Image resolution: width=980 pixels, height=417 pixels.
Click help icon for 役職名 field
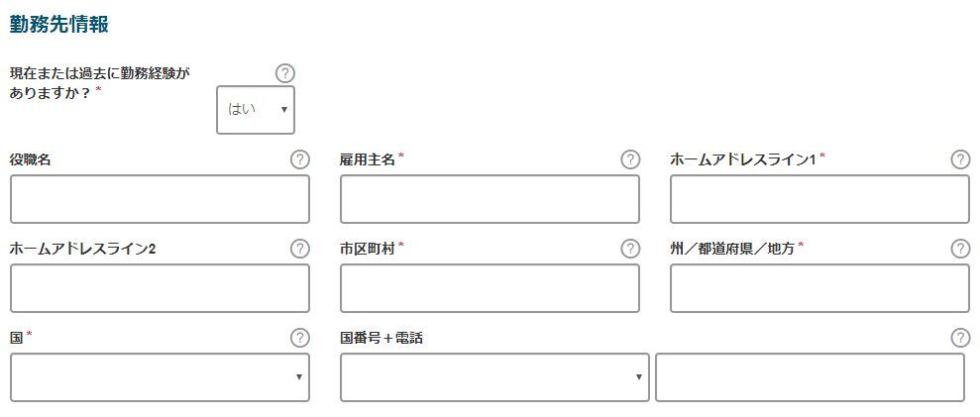299,159
